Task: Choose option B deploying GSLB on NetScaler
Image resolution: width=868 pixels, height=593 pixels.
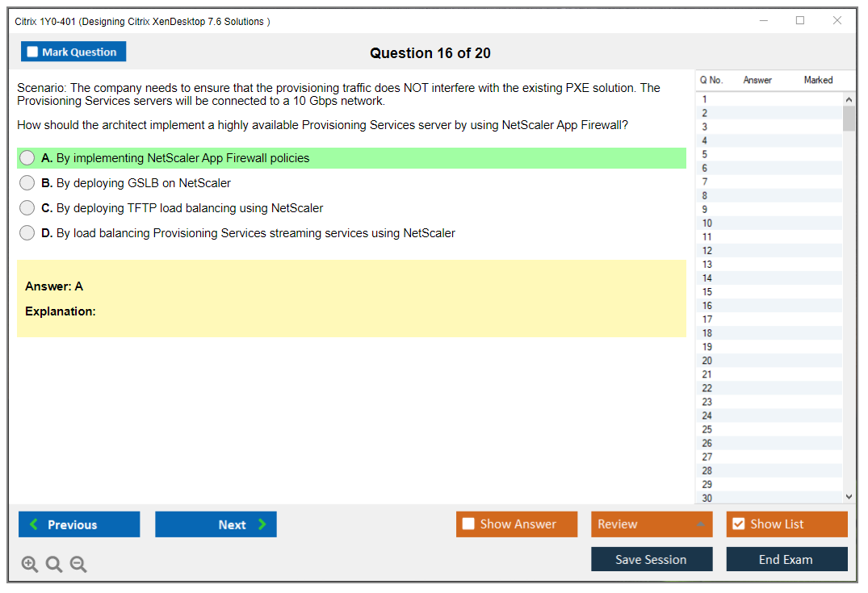Action: coord(27,183)
